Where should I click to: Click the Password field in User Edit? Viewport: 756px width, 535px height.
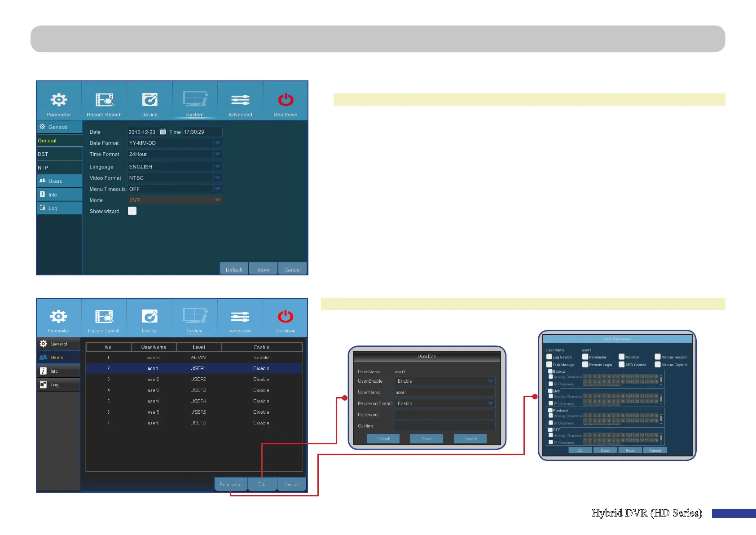coord(445,415)
